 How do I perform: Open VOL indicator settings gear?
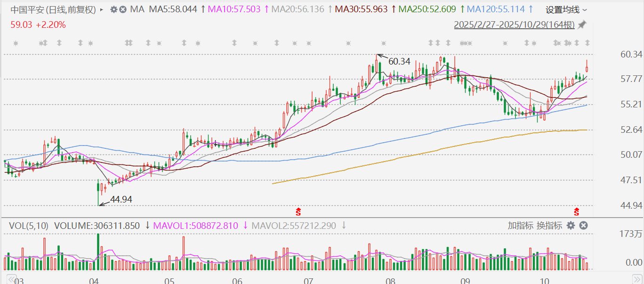pyautogui.click(x=571, y=226)
